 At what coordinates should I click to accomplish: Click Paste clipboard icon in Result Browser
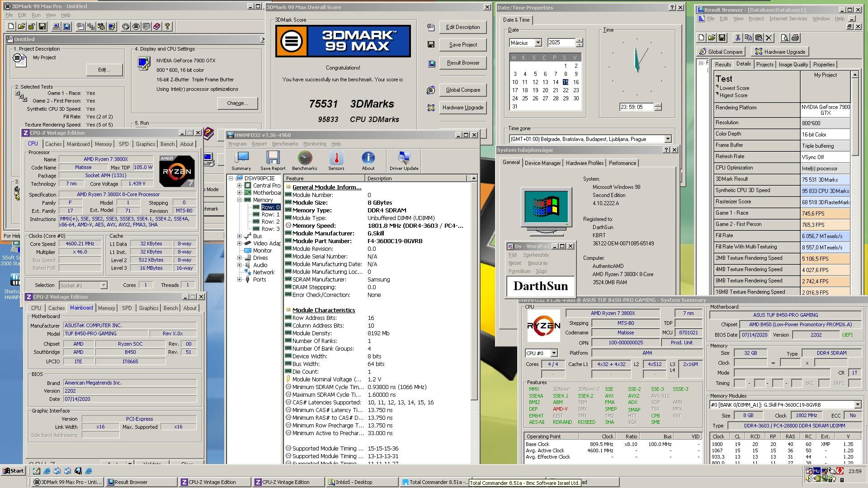pyautogui.click(x=759, y=38)
